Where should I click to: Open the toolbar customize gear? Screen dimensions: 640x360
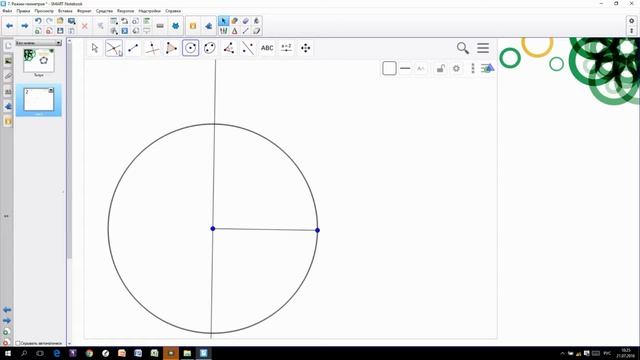pos(631,21)
